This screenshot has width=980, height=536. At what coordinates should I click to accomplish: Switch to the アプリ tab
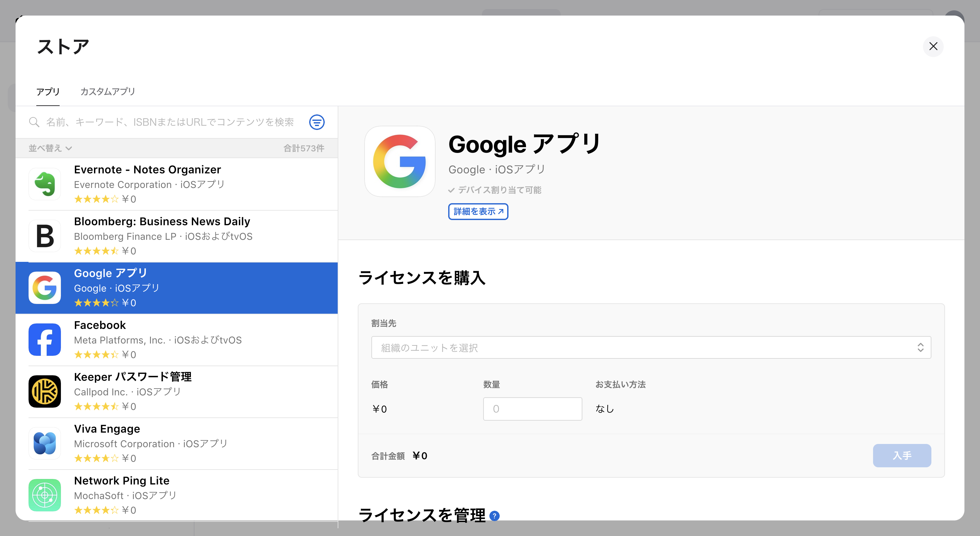(48, 92)
